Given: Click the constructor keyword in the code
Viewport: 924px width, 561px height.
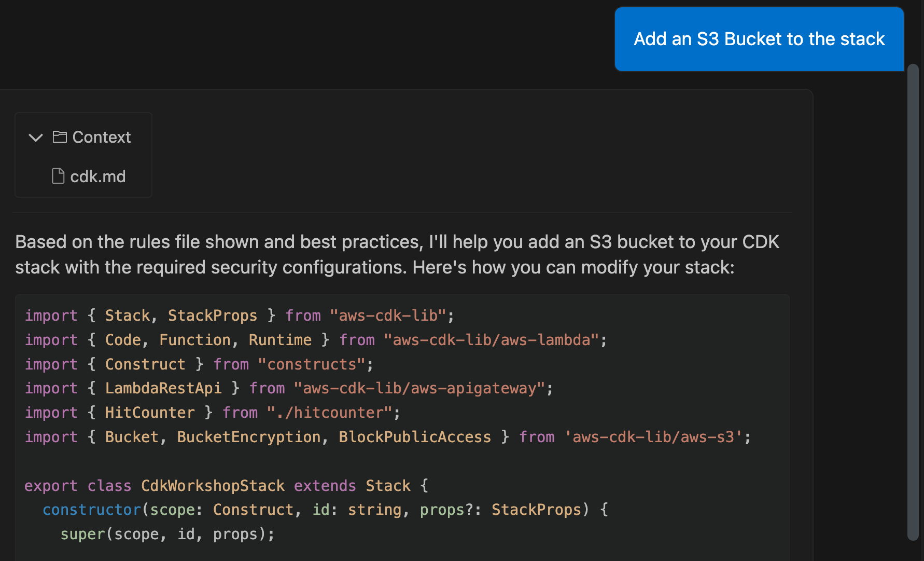Looking at the screenshot, I should point(91,509).
